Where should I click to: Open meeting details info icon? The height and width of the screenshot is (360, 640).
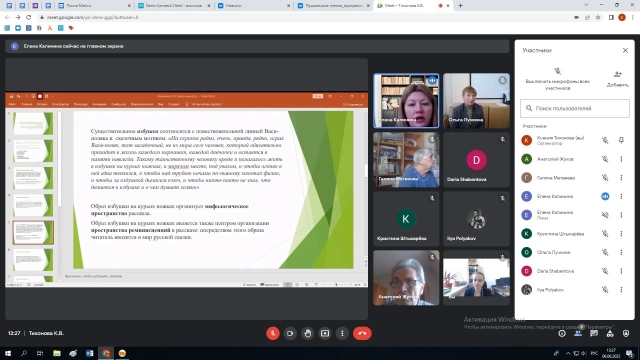coord(562,333)
